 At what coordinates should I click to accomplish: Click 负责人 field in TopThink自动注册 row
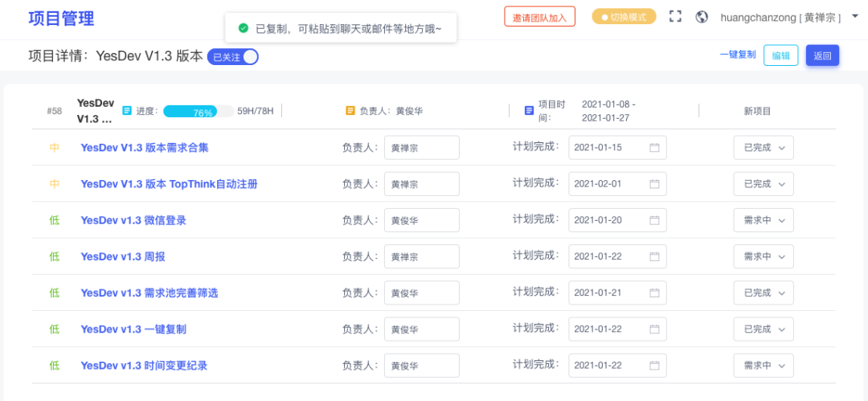[422, 184]
